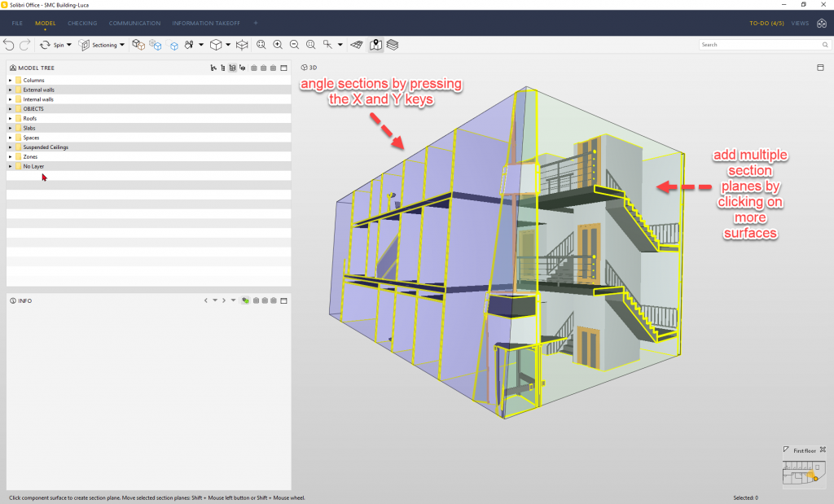This screenshot has height=504, width=834.
Task: Click the zoom to selected magnifier icon
Action: click(310, 45)
